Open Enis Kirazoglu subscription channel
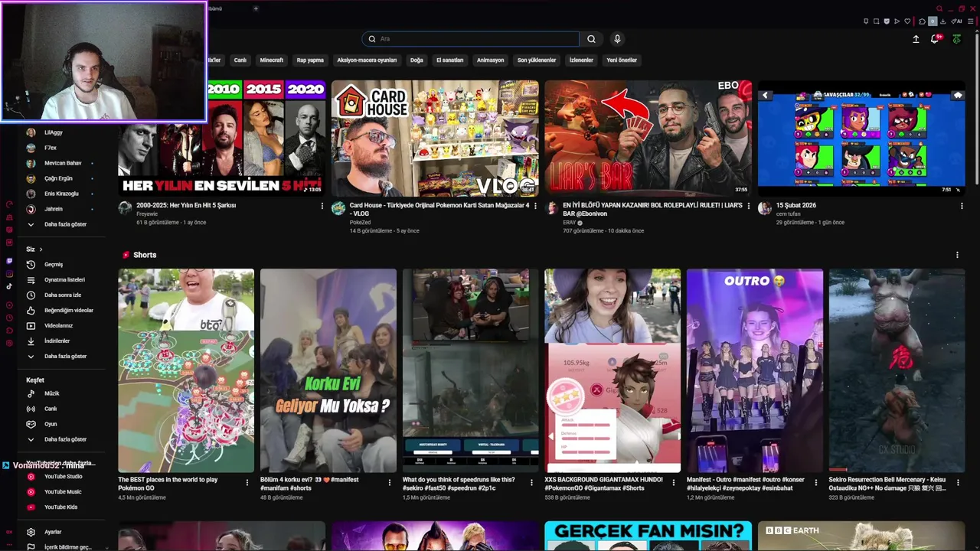Image resolution: width=980 pixels, height=551 pixels. click(61, 194)
